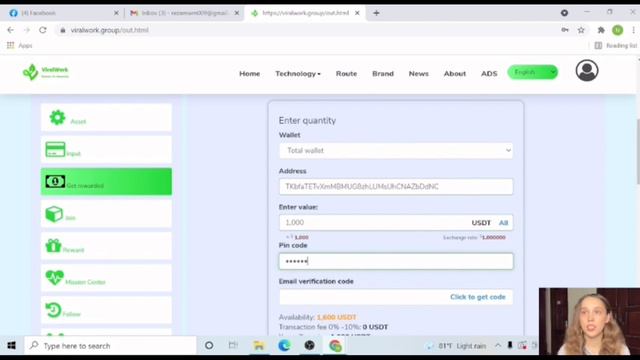The image size is (640, 360).
Task: Open the Asset gear menu item
Action: 106,118
